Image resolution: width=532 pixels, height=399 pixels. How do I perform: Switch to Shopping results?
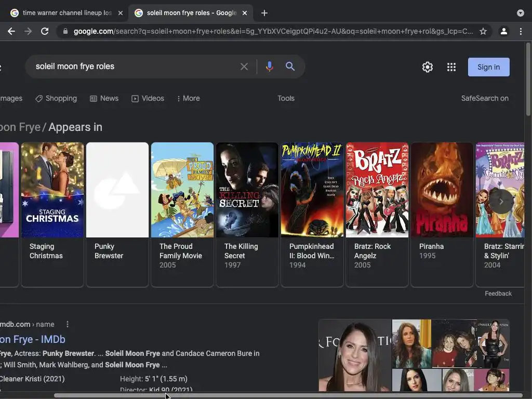point(56,98)
